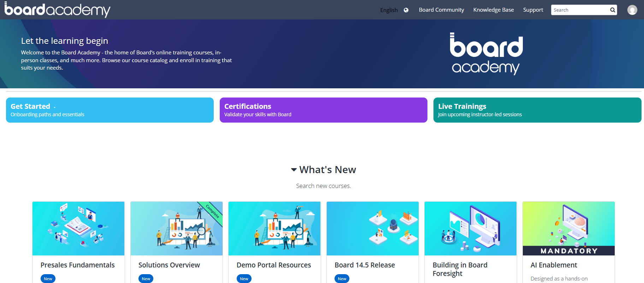This screenshot has height=283, width=644.
Task: Open Presales Fundamentals course thumbnail
Action: [78, 229]
